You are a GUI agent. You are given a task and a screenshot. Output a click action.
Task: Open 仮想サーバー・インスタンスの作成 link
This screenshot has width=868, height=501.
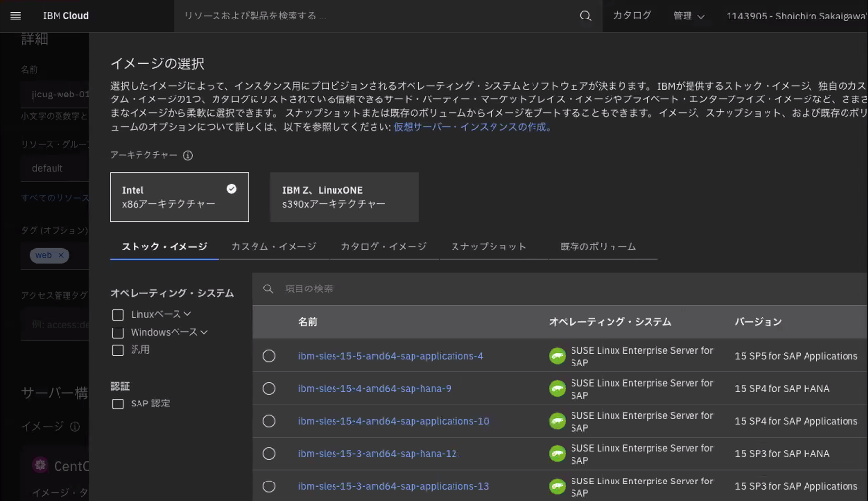472,127
